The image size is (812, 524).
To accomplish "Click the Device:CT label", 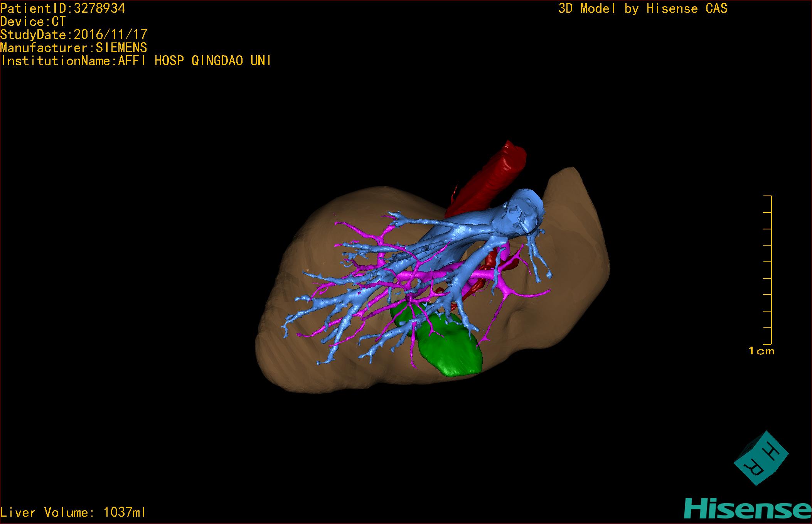I will [x=33, y=22].
